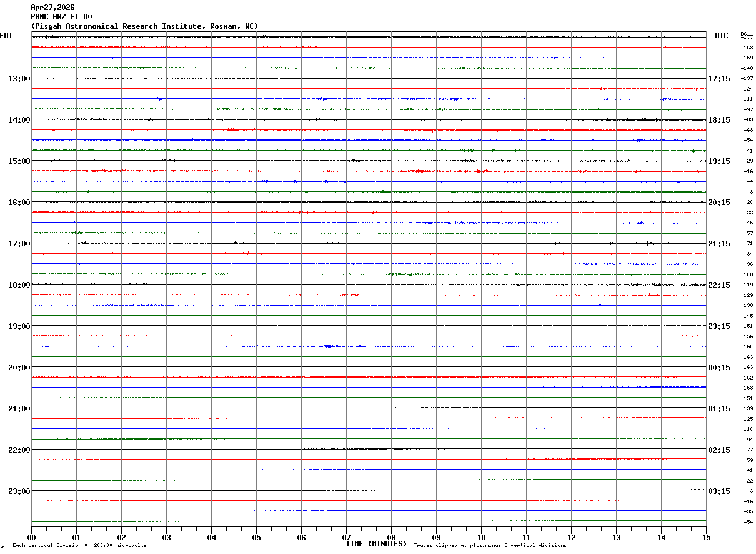Click the DC value 129
Viewport: 756px width, 554px height.
click(x=749, y=295)
